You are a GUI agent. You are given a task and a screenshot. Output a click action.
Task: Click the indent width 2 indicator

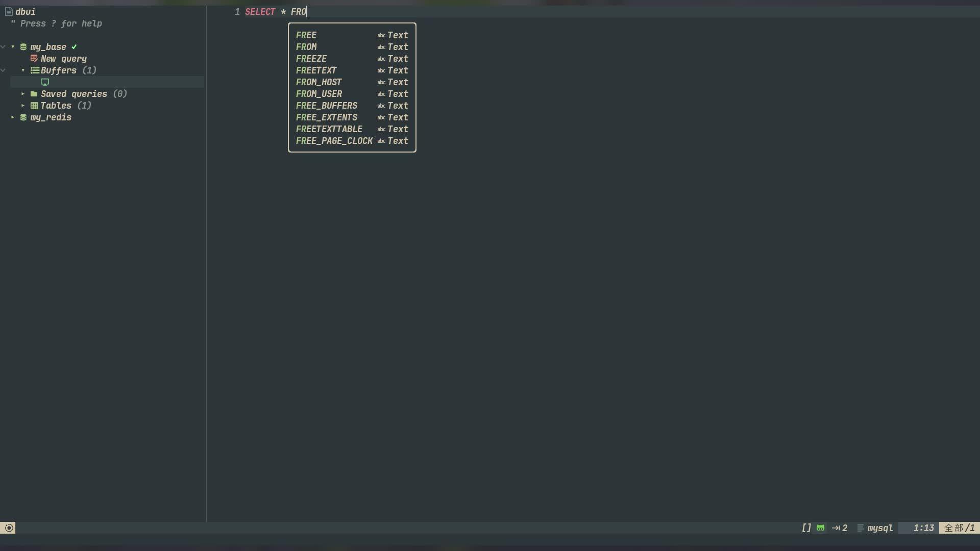click(840, 528)
